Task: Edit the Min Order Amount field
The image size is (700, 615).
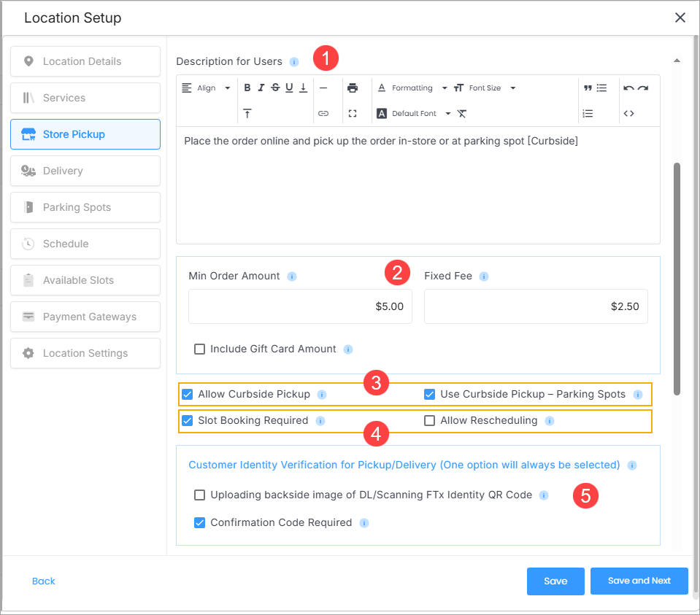Action: [x=300, y=306]
